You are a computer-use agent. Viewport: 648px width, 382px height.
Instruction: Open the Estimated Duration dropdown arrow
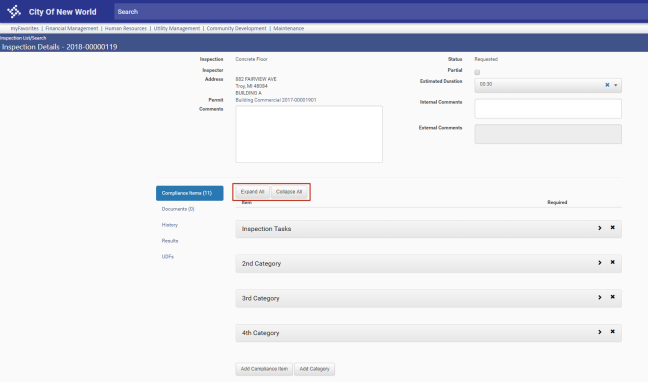pyautogui.click(x=615, y=85)
